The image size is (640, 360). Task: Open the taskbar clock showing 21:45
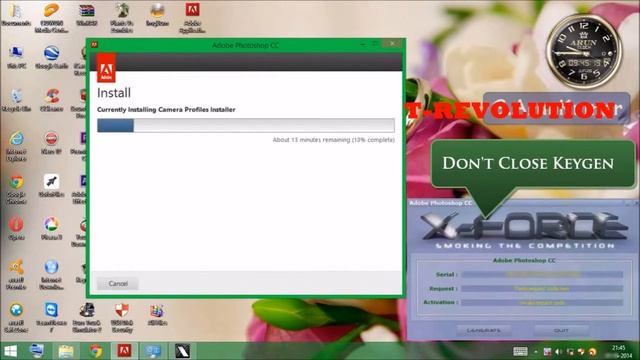click(619, 351)
